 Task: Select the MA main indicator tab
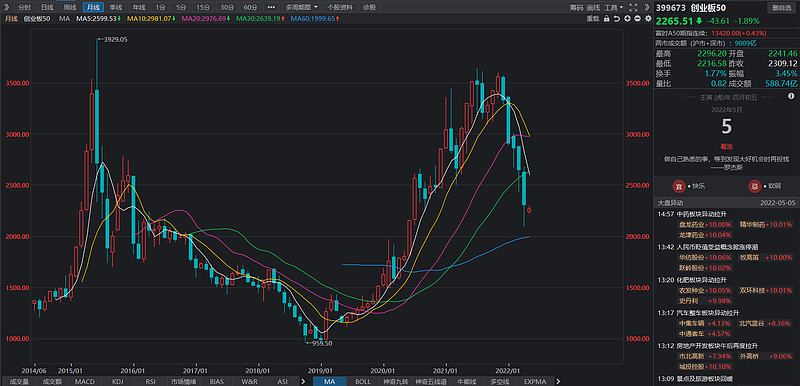point(330,381)
